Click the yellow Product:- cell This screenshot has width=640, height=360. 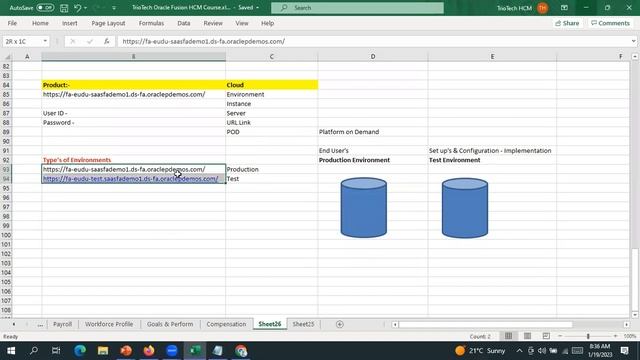pyautogui.click(x=133, y=85)
